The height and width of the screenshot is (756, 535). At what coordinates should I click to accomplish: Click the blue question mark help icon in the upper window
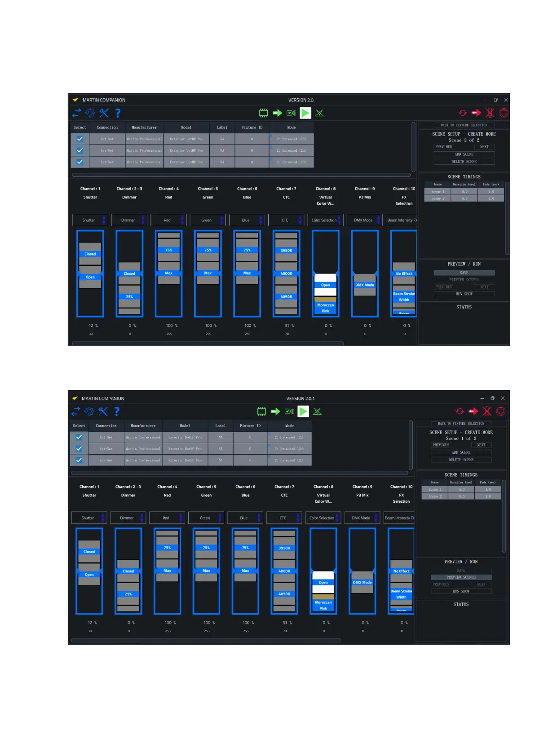click(118, 113)
